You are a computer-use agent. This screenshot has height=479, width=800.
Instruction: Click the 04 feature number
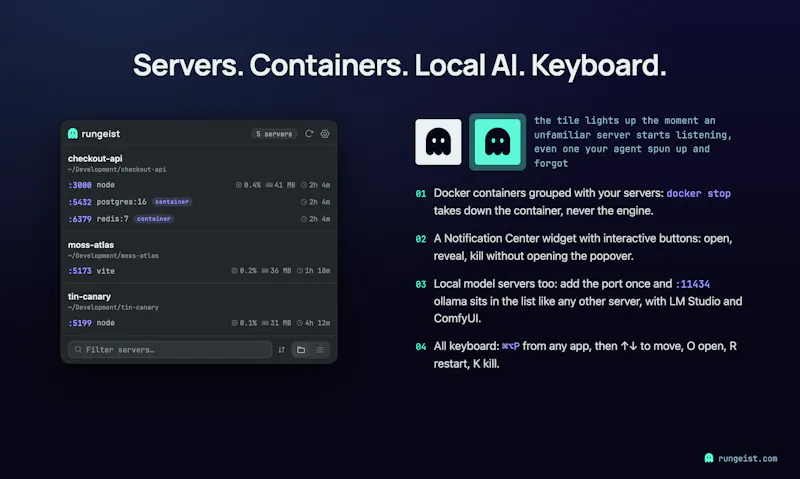click(421, 347)
